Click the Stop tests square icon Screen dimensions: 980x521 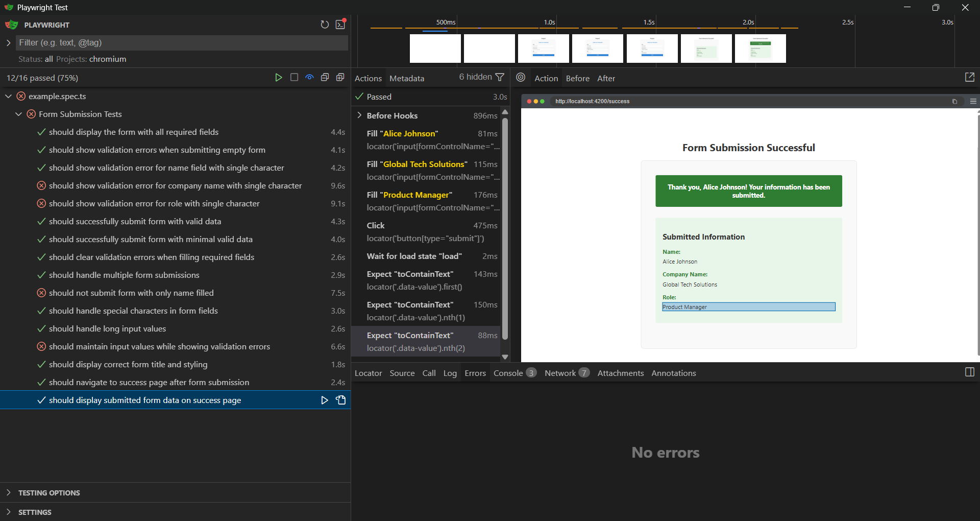[x=294, y=78]
